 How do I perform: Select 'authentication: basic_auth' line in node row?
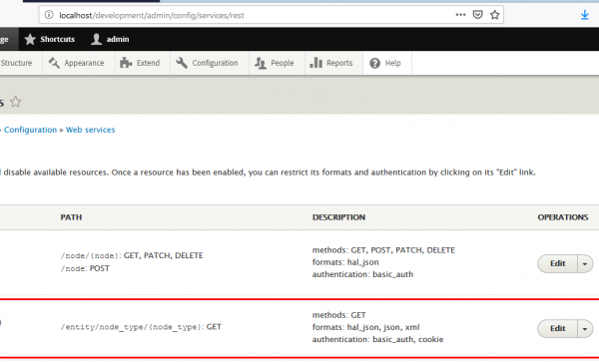[362, 274]
